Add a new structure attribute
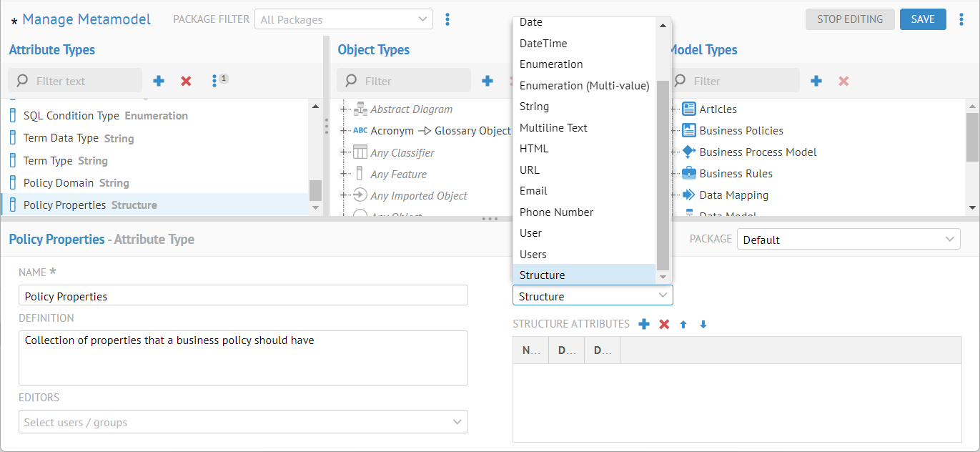The height and width of the screenshot is (452, 980). click(644, 325)
